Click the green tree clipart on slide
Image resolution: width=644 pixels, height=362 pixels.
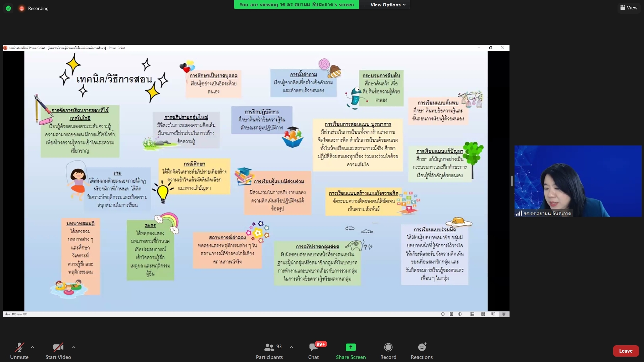click(473, 160)
